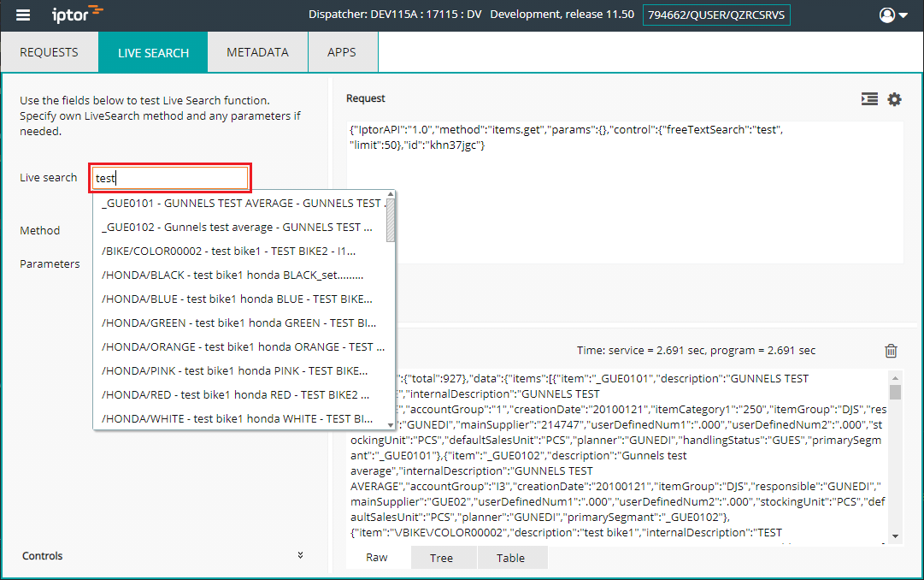Open request settings gear icon
Viewport: 924px width, 580px height.
click(x=895, y=99)
